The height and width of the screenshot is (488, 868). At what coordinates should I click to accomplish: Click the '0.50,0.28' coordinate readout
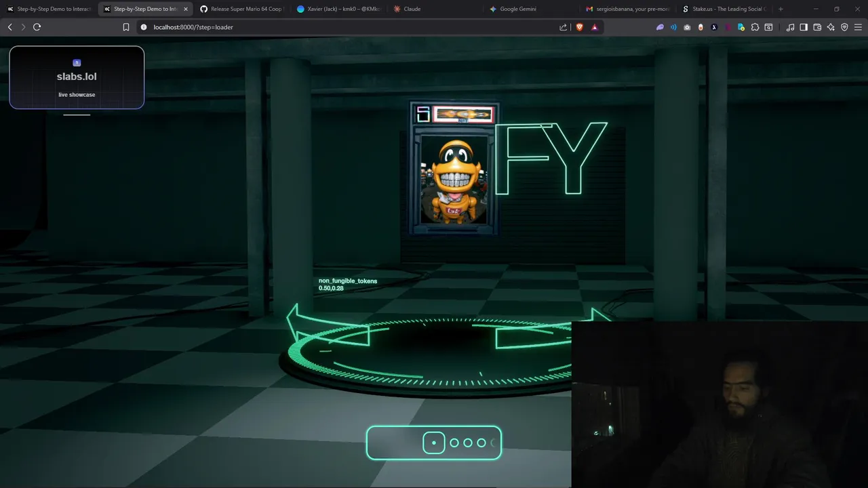tap(331, 288)
